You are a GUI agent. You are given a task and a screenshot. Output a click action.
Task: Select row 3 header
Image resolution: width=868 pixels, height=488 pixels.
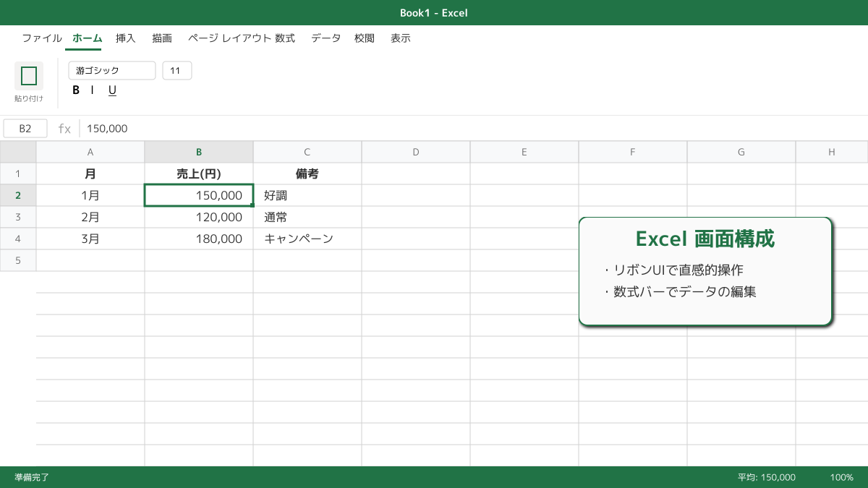point(18,217)
